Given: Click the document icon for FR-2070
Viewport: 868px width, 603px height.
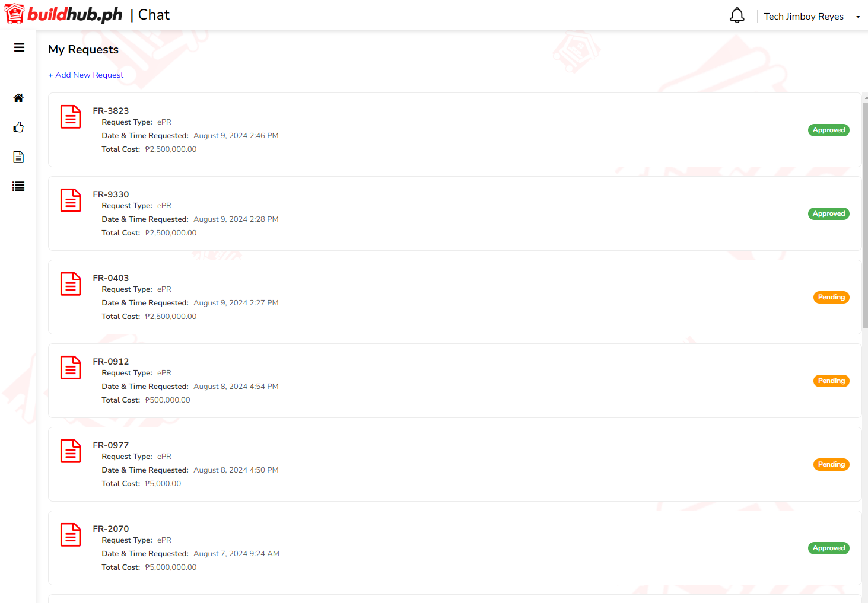Looking at the screenshot, I should (71, 535).
